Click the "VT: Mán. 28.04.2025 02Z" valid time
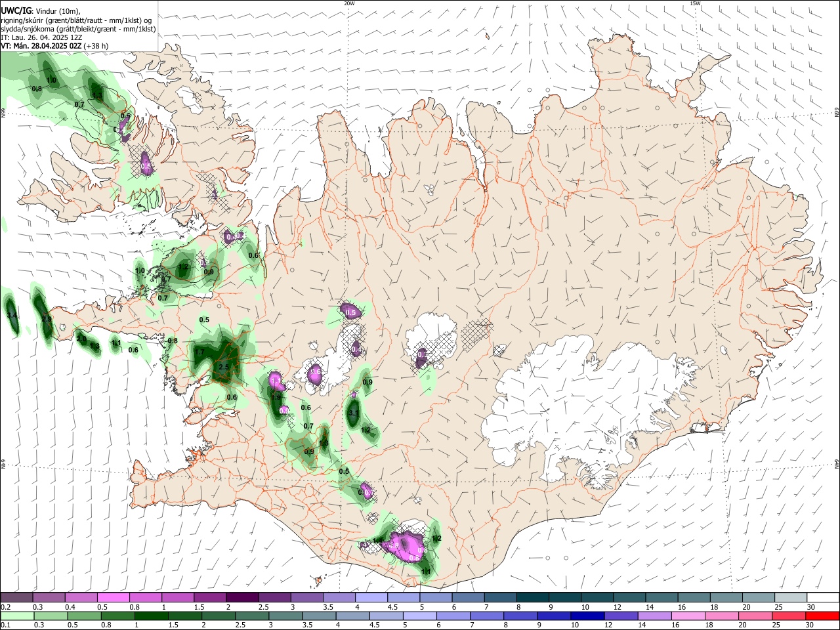 41,46
